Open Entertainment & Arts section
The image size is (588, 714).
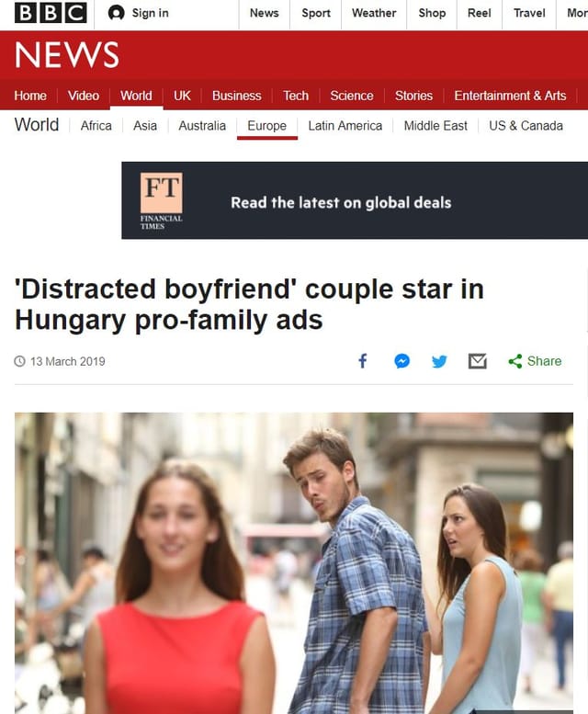510,96
